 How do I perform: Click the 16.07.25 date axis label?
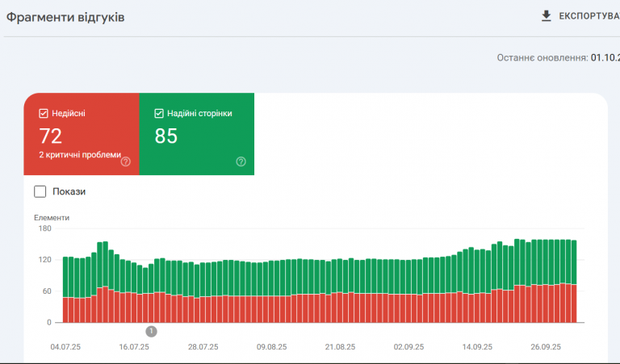[x=134, y=347]
